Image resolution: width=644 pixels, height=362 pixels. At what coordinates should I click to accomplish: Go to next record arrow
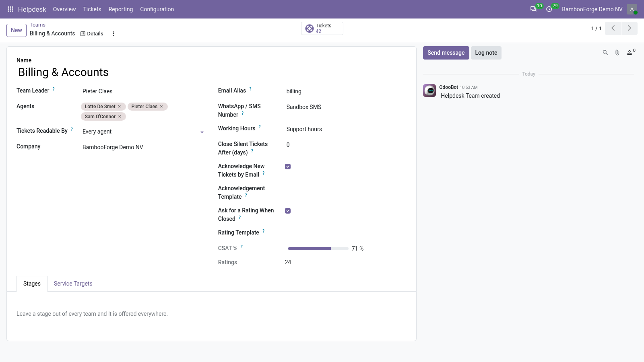coord(630,28)
